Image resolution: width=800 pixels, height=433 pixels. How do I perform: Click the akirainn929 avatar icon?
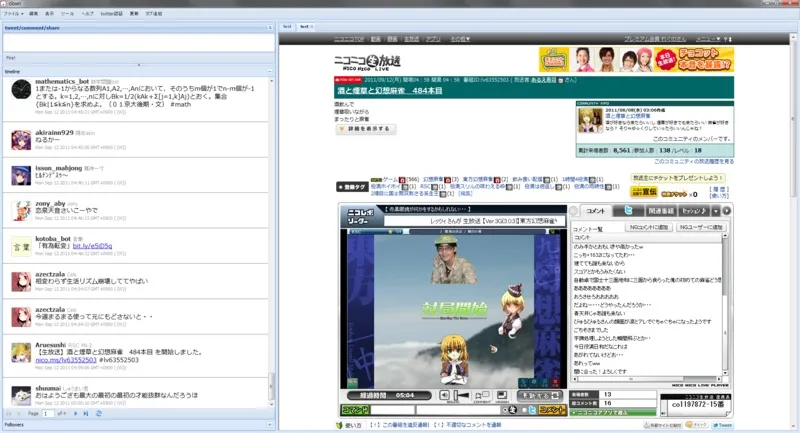tap(19, 139)
